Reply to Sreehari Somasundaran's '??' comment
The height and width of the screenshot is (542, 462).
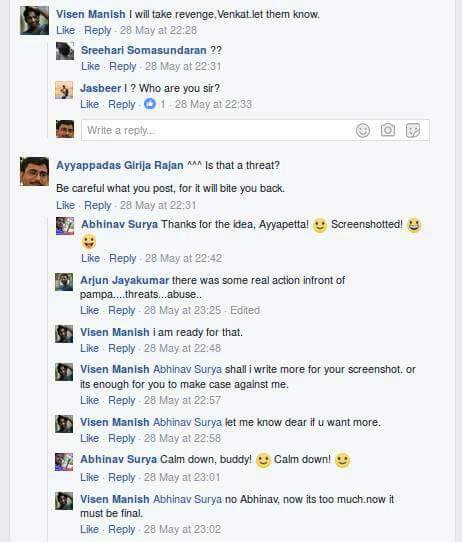(x=122, y=66)
